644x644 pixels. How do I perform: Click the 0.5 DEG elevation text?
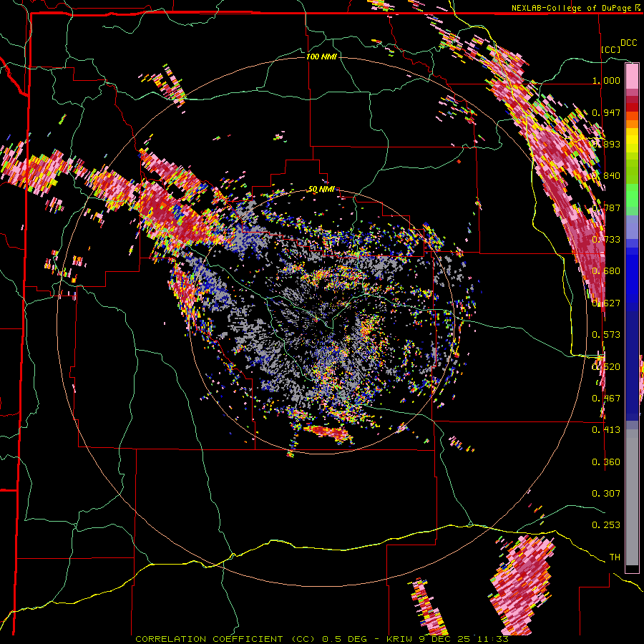click(x=346, y=639)
